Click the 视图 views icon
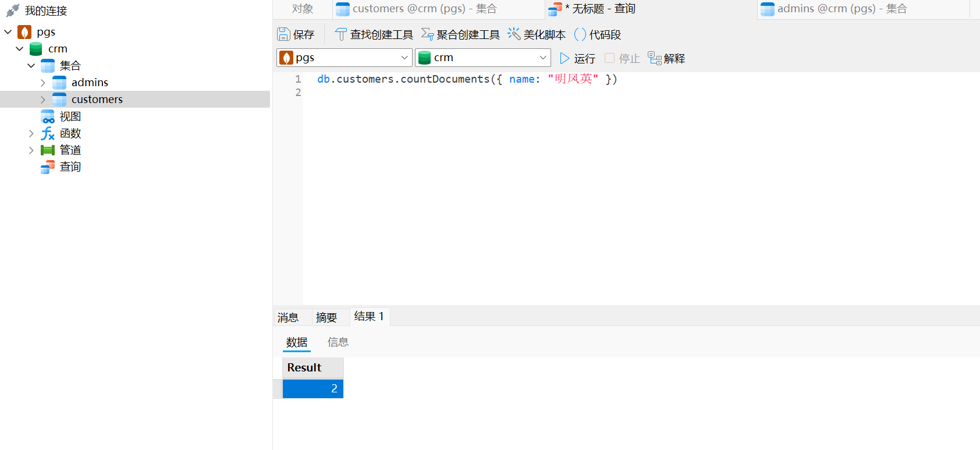The height and width of the screenshot is (450, 980). coord(48,116)
